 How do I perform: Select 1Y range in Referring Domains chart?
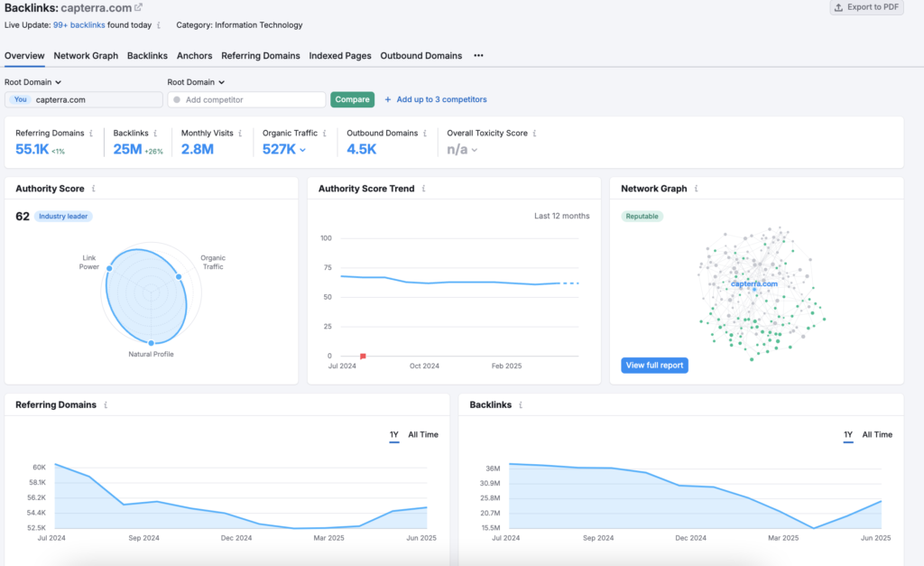(x=394, y=435)
